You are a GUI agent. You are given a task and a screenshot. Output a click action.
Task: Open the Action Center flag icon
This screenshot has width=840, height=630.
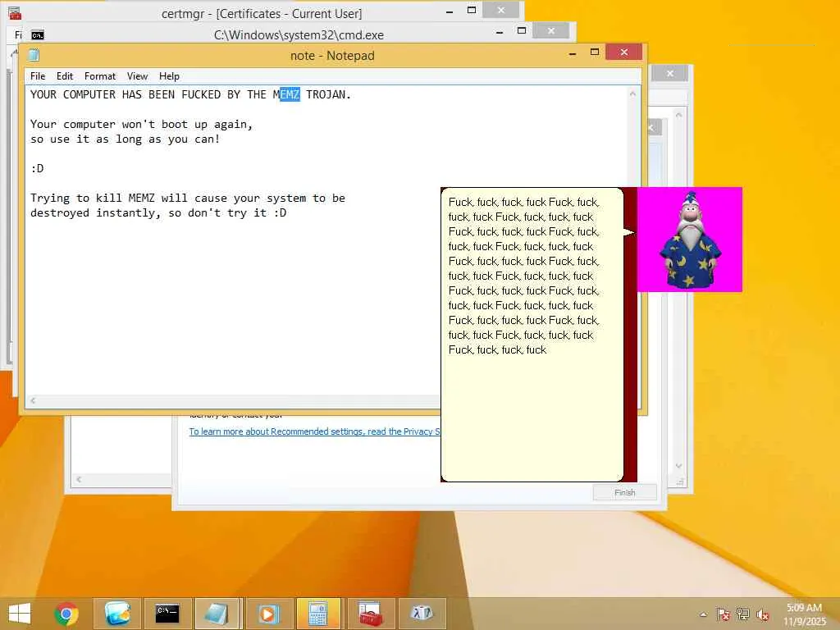[723, 614]
